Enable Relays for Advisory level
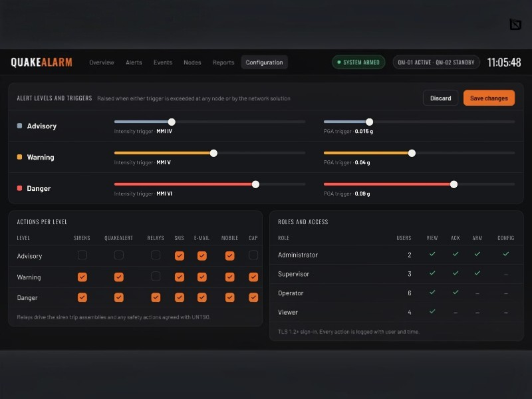 coord(156,255)
